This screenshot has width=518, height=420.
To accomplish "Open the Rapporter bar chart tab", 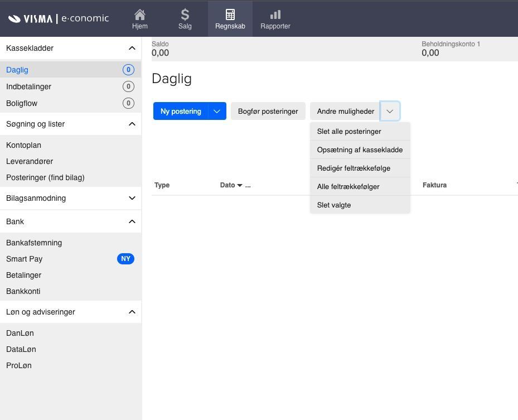I will [x=275, y=19].
